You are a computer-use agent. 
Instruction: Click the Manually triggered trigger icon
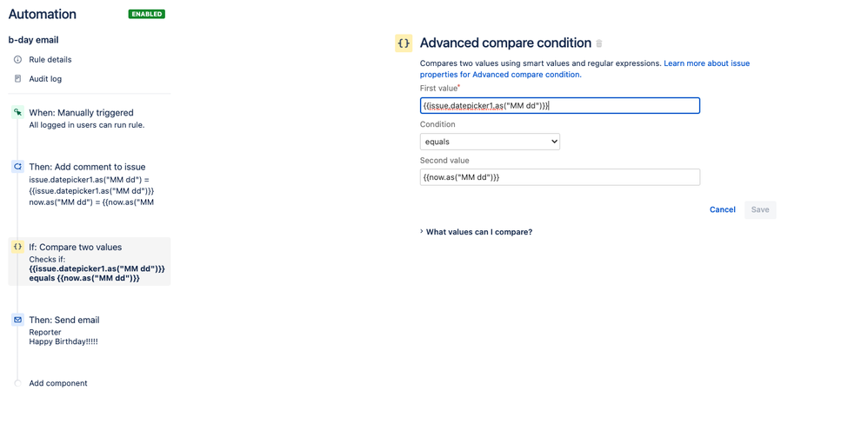17,112
